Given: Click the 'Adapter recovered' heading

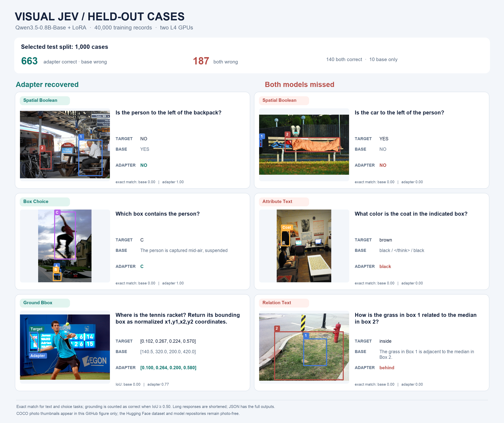Looking at the screenshot, I should [x=47, y=85].
